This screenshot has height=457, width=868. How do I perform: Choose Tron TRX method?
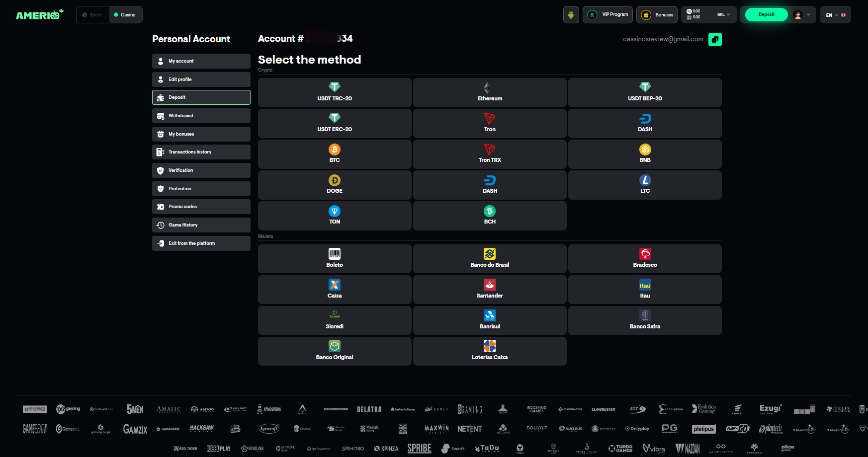(x=490, y=154)
